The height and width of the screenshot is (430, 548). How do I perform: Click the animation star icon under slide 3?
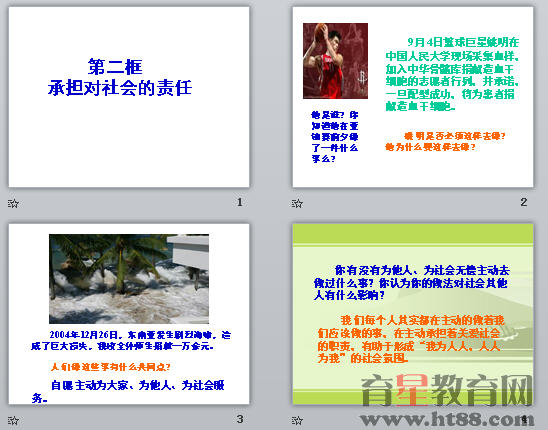coord(13,420)
